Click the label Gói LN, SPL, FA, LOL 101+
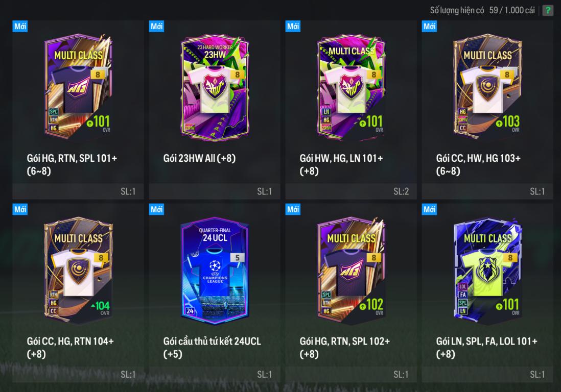The width and height of the screenshot is (561, 392). (486, 341)
